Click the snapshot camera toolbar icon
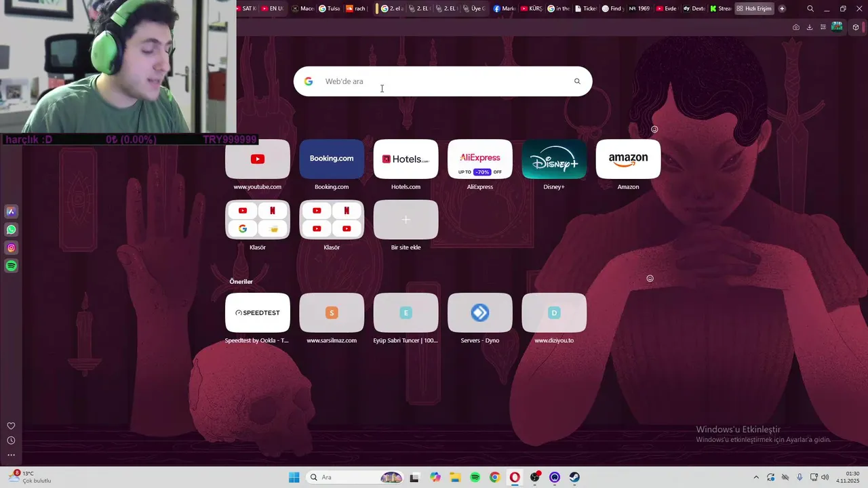This screenshot has width=868, height=488. tap(796, 27)
